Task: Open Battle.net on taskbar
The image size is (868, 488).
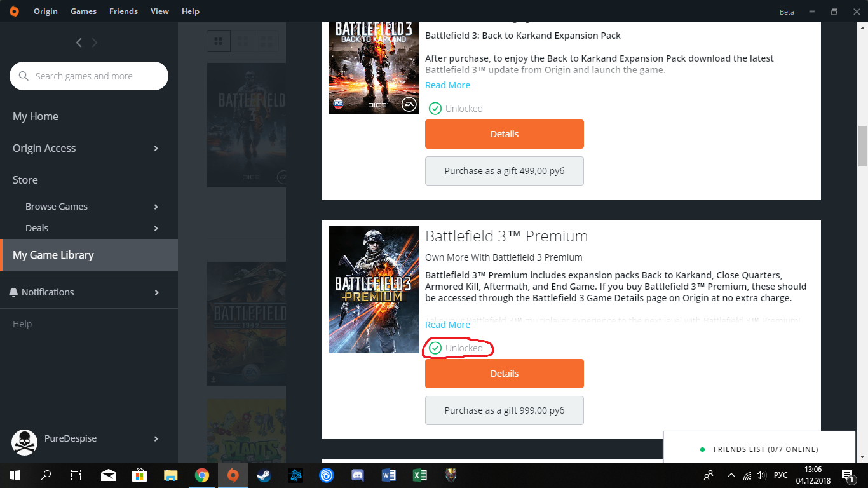Action: point(295,475)
